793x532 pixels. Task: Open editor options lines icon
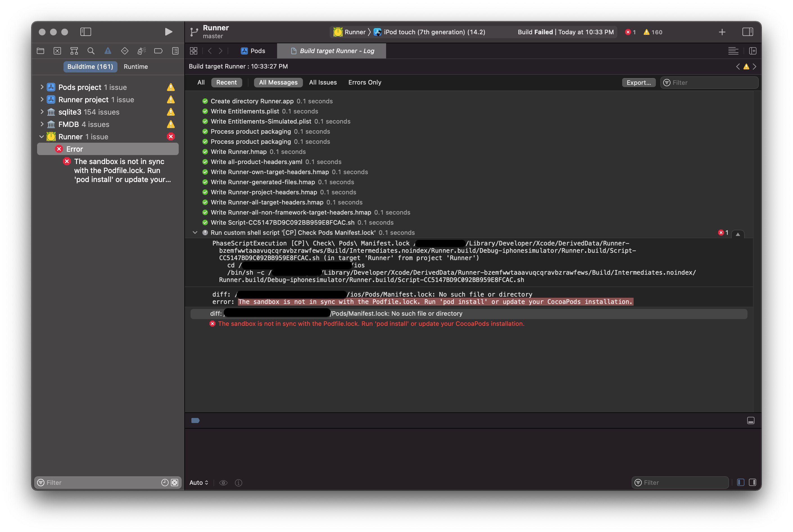click(733, 51)
